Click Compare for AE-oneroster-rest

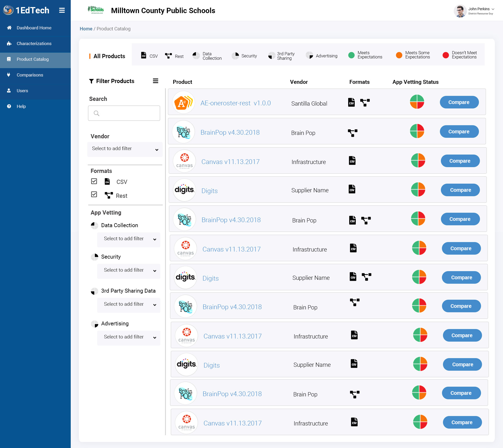point(459,102)
